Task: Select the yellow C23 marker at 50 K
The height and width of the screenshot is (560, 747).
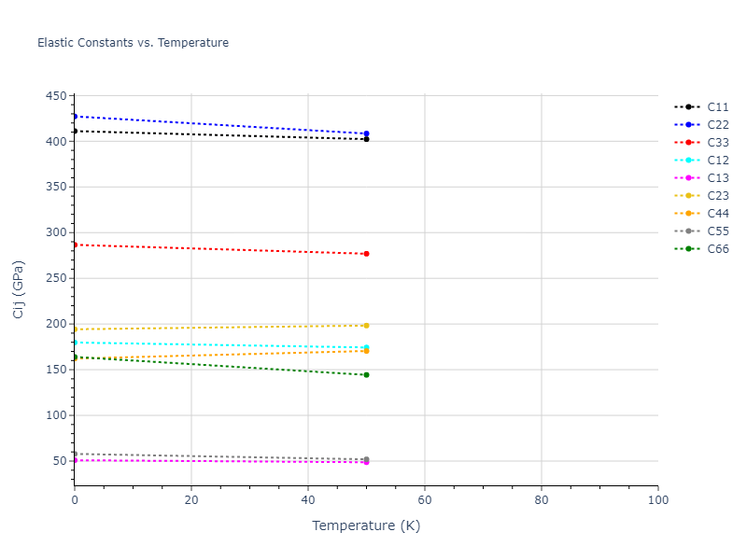Action: [366, 326]
